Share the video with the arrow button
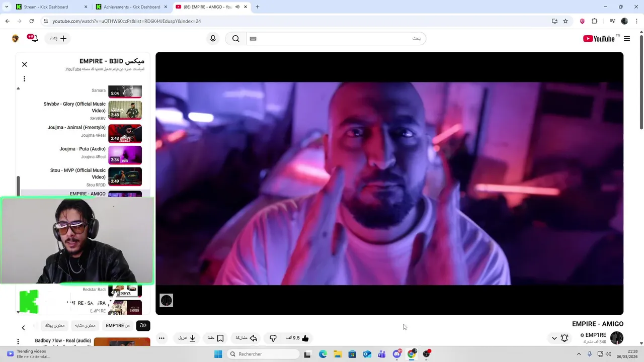644x362 pixels. point(247,338)
